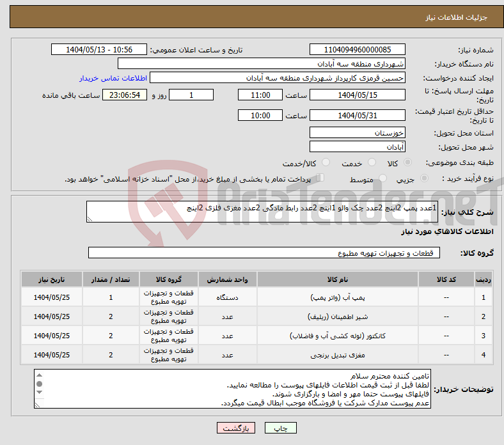Select the متوسط purchase type radio
The width and height of the screenshot is (504, 445).
382,178
